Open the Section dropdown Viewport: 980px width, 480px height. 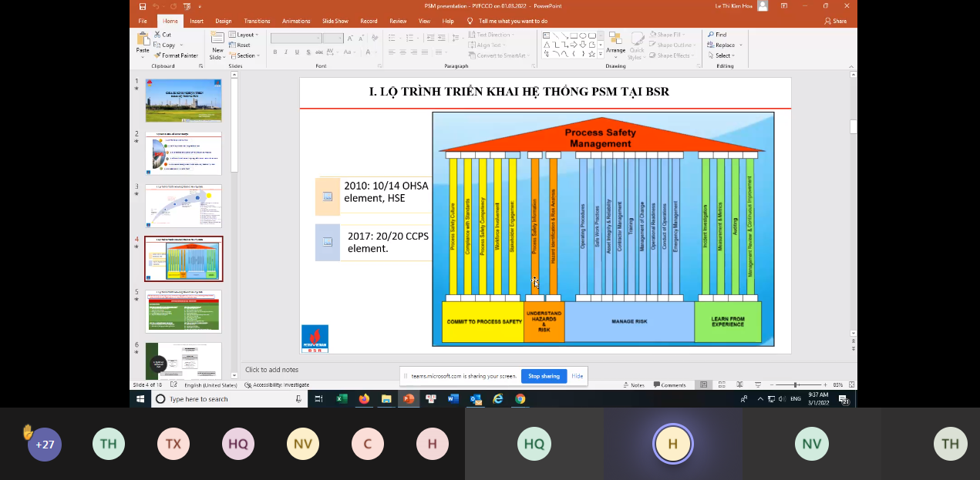[x=243, y=55]
